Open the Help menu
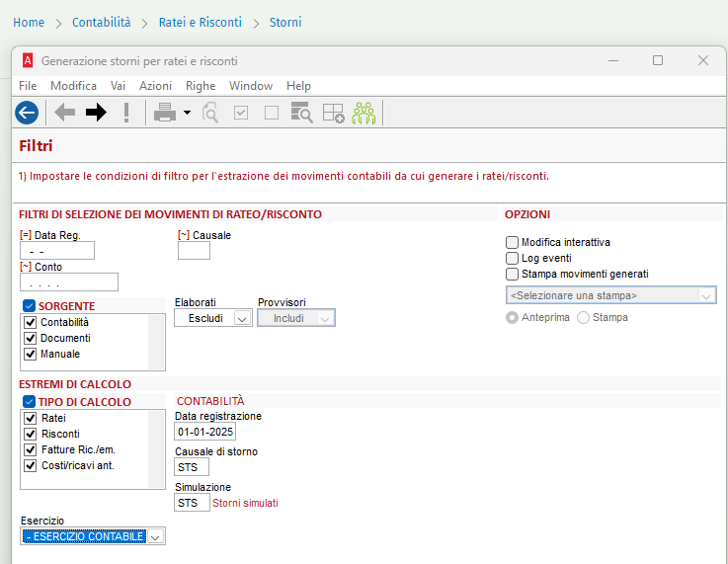Image resolution: width=728 pixels, height=564 pixels. coord(298,86)
